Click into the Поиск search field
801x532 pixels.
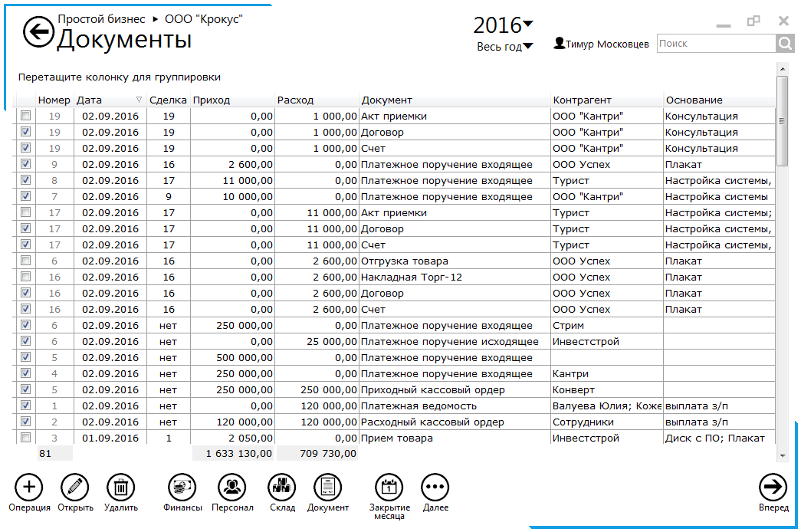715,44
